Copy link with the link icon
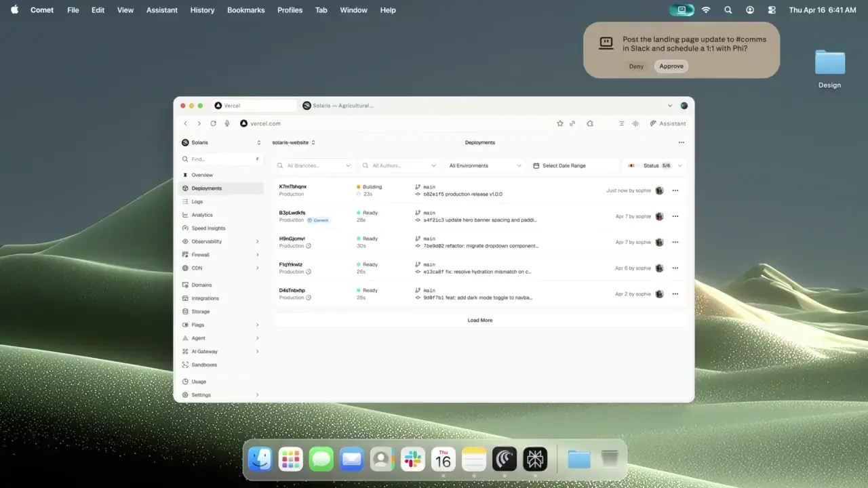The image size is (868, 488). (572, 123)
